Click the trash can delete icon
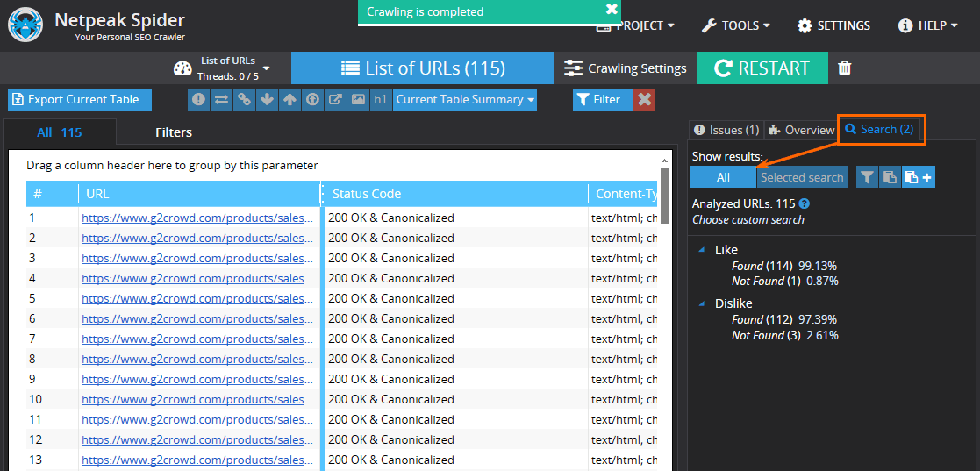This screenshot has width=980, height=471. point(844,68)
